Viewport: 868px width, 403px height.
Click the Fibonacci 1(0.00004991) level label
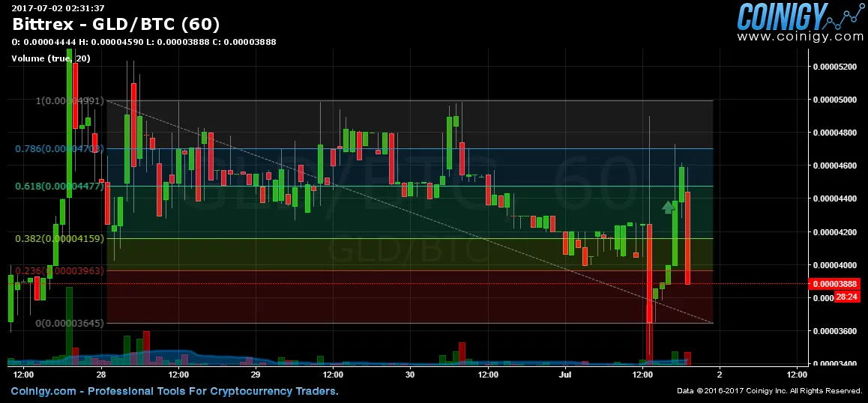(70, 100)
